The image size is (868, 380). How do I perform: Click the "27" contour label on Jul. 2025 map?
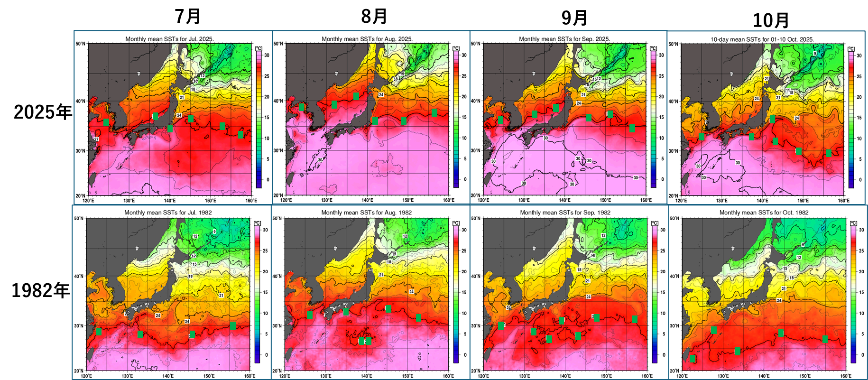point(96,139)
